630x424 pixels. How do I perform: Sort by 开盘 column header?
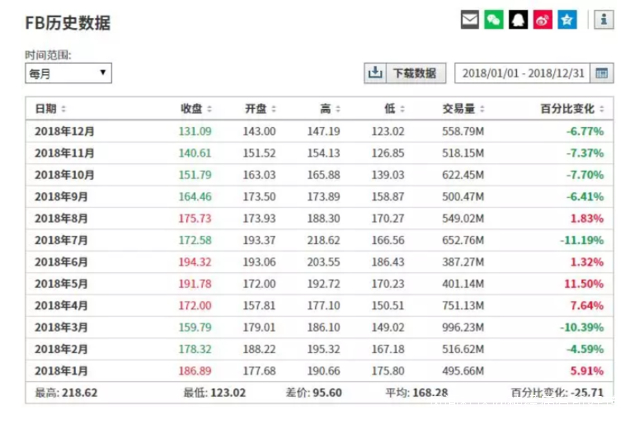click(x=260, y=109)
